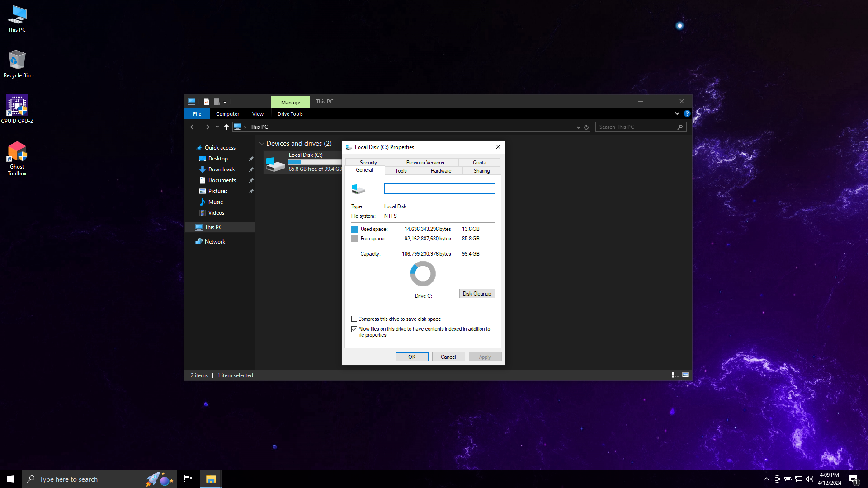Switch to large icons view in status bar
The image size is (868, 488).
point(685,375)
